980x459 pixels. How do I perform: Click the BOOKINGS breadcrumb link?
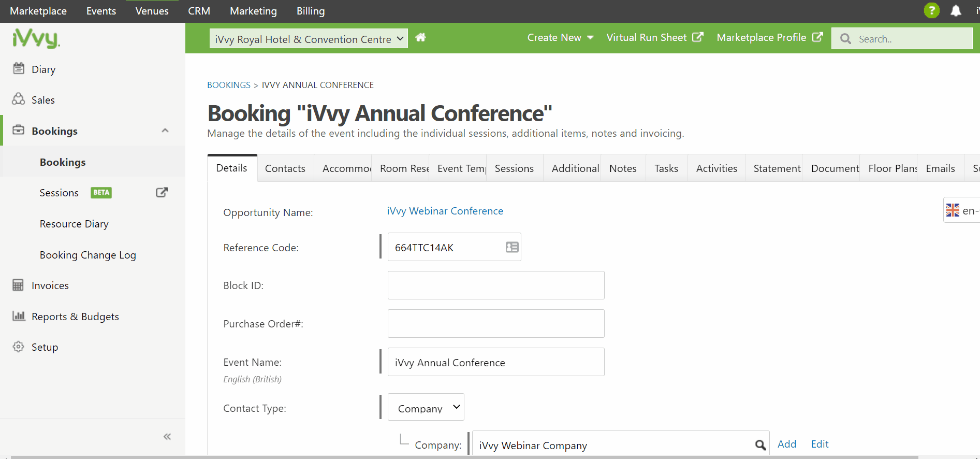229,85
